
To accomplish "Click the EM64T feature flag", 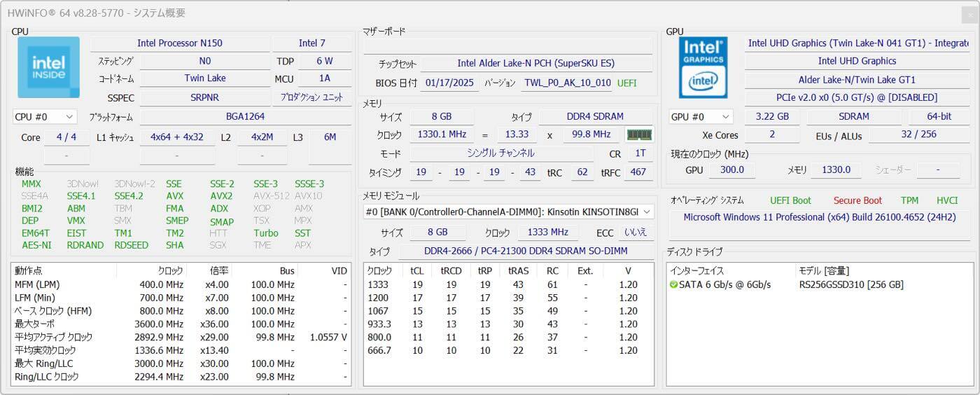I will (x=36, y=233).
